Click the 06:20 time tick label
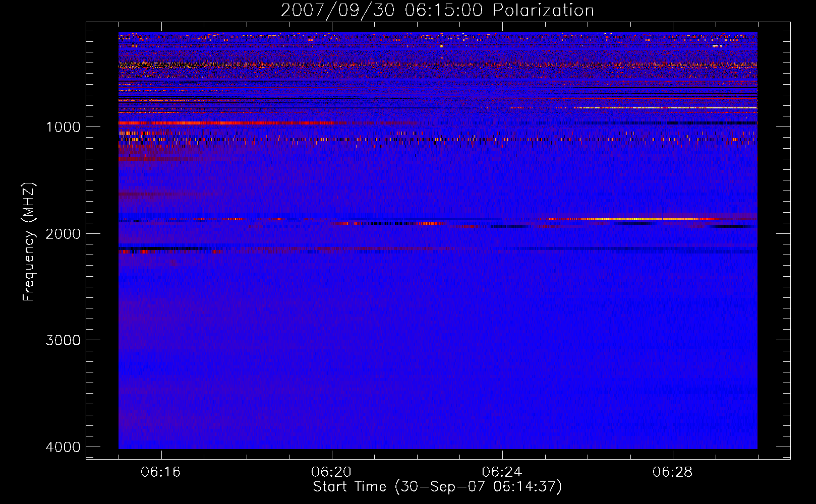Image resolution: width=816 pixels, height=504 pixels. point(331,472)
